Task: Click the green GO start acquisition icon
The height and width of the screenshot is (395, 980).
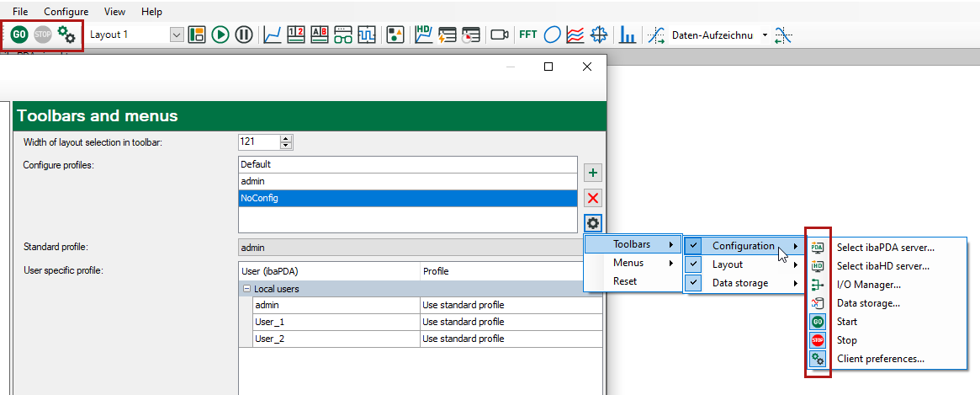Action: [x=19, y=35]
